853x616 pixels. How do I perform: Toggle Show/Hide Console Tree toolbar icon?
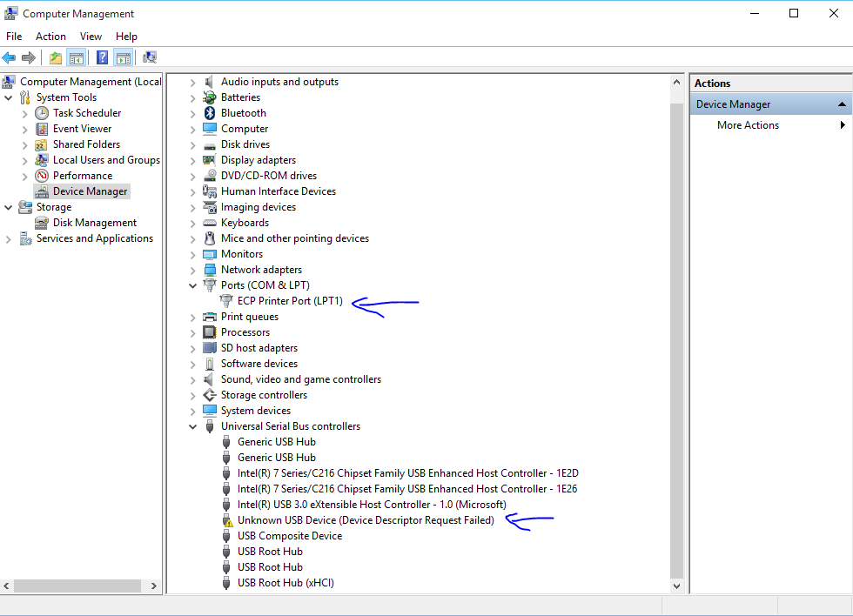(x=77, y=57)
